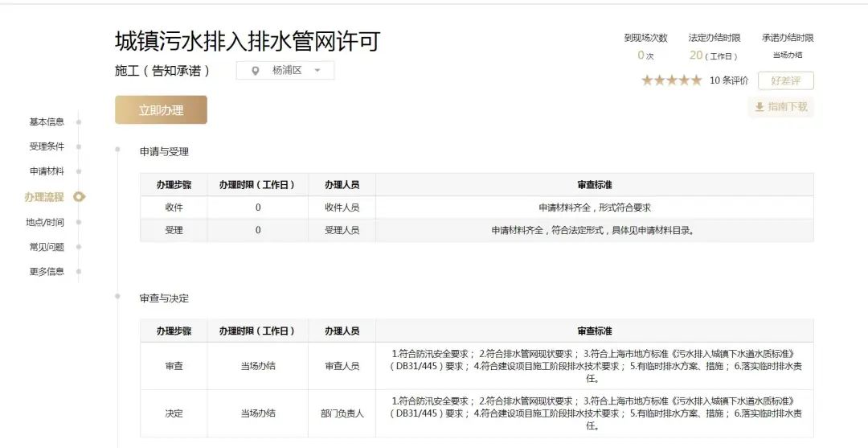This screenshot has height=448, width=868.
Task: Click the download icon in 指南下载
Action: (x=759, y=107)
